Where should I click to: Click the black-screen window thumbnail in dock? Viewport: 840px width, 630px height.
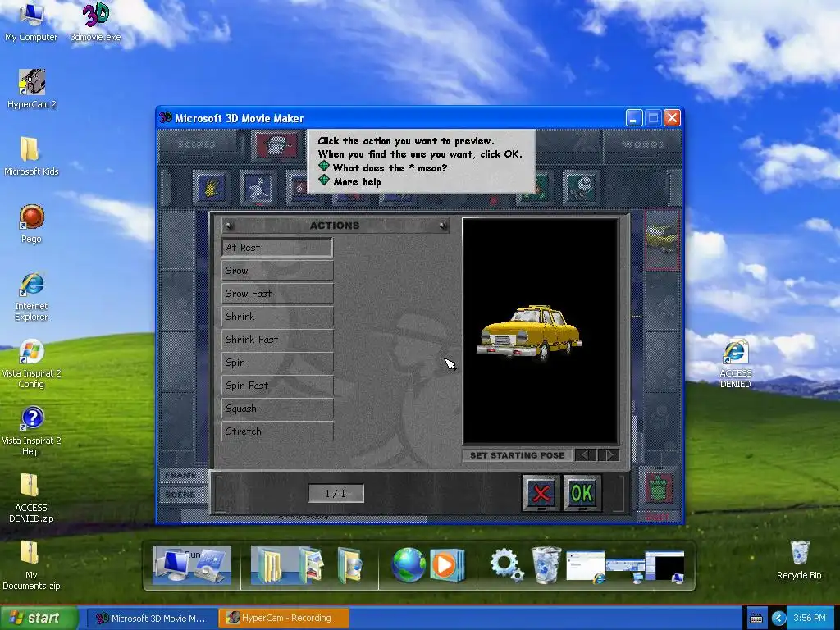click(x=664, y=566)
